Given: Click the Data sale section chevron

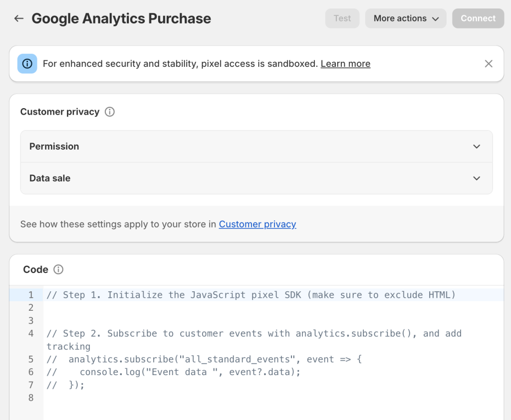Looking at the screenshot, I should click(477, 178).
